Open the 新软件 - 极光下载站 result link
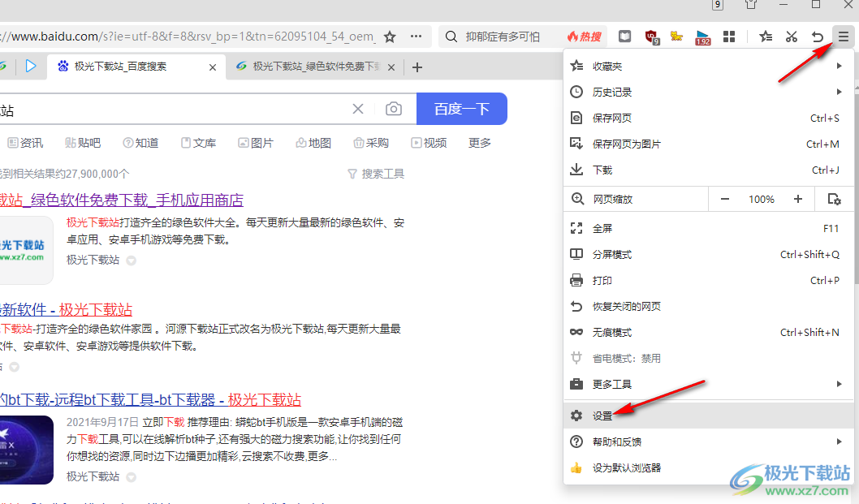The height and width of the screenshot is (504, 859). (x=67, y=309)
